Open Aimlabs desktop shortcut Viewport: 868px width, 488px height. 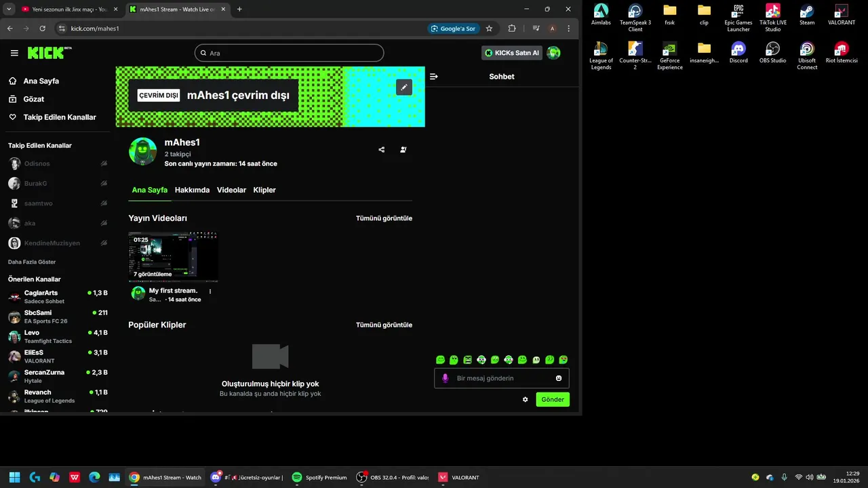601,15
